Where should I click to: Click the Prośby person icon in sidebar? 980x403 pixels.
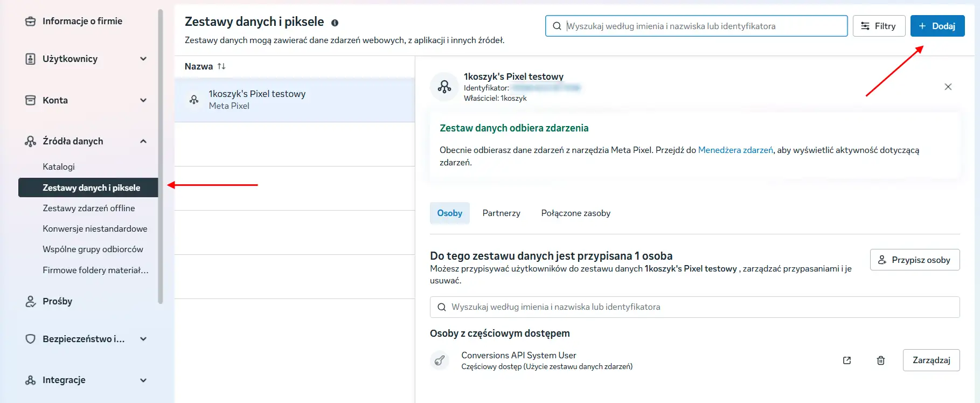tap(31, 301)
